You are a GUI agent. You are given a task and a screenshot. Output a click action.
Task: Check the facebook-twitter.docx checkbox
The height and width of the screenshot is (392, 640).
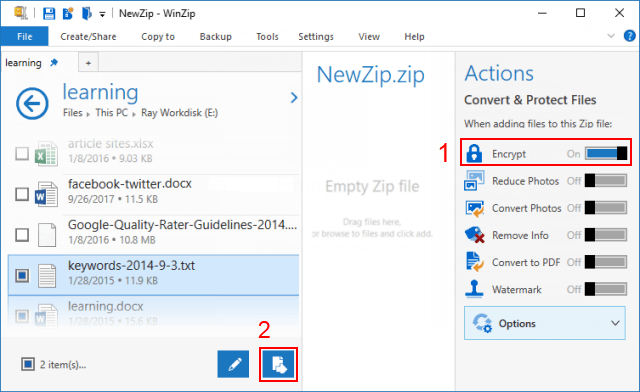tap(22, 194)
